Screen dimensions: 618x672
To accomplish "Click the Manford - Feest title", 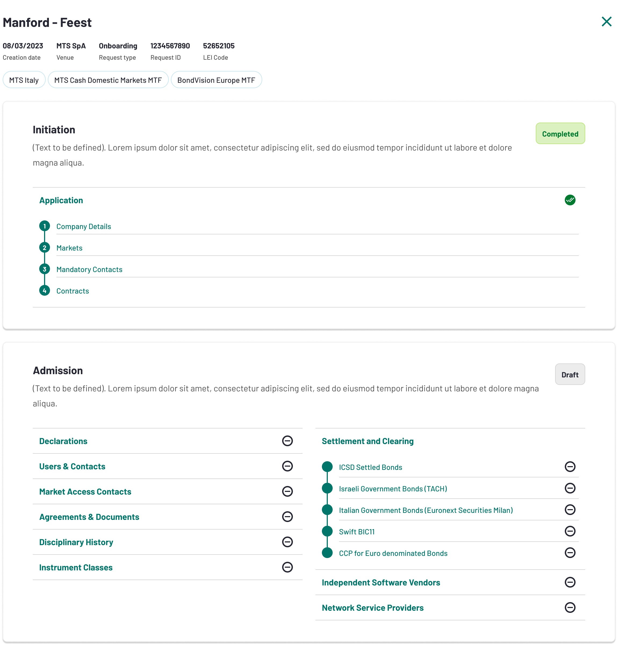I will tap(47, 22).
